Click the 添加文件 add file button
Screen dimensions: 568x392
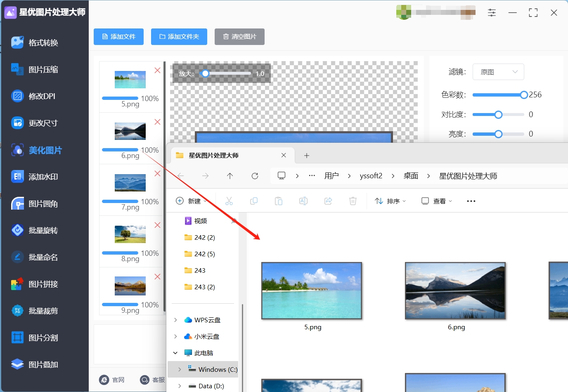[x=118, y=37]
